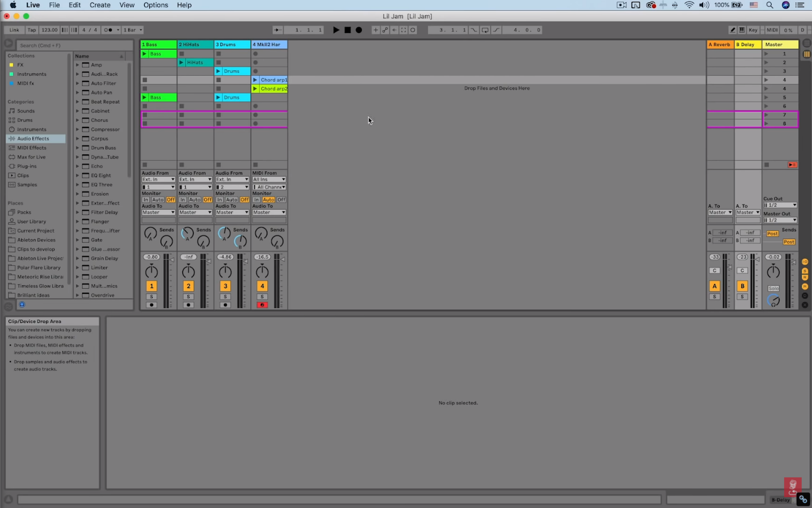Screen dimensions: 812x508
Task: Click Back to Arrangement red button
Action: tap(792, 165)
